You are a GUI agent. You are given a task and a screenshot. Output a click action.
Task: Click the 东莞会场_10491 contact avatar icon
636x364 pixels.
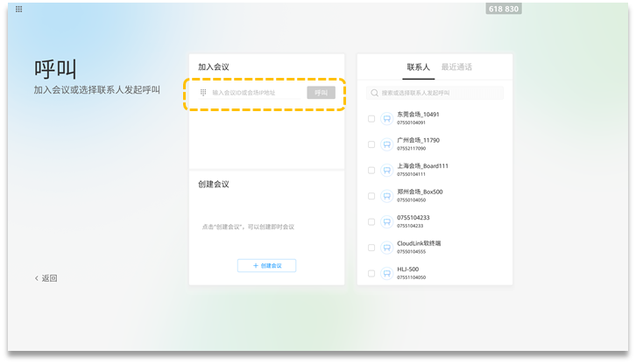tap(386, 118)
